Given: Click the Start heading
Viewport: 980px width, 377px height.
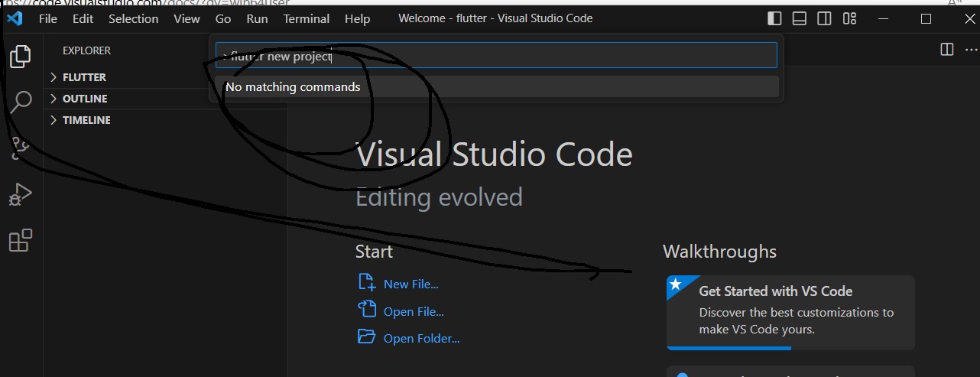Looking at the screenshot, I should [x=374, y=252].
